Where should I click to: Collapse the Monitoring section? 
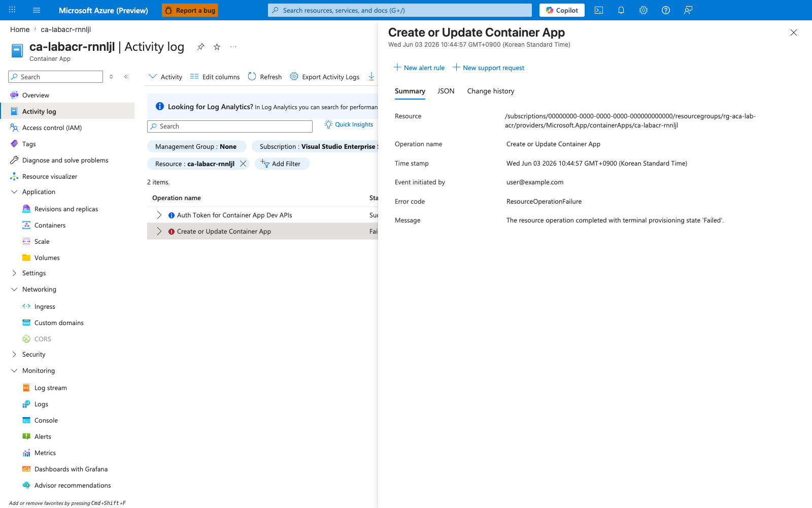point(14,370)
